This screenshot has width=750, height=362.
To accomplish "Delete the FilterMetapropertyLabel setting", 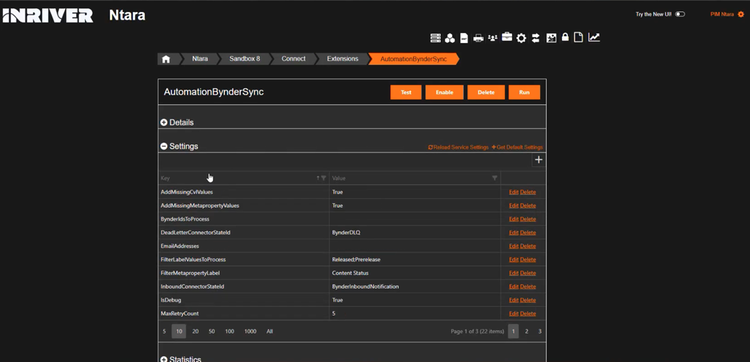I will [528, 273].
